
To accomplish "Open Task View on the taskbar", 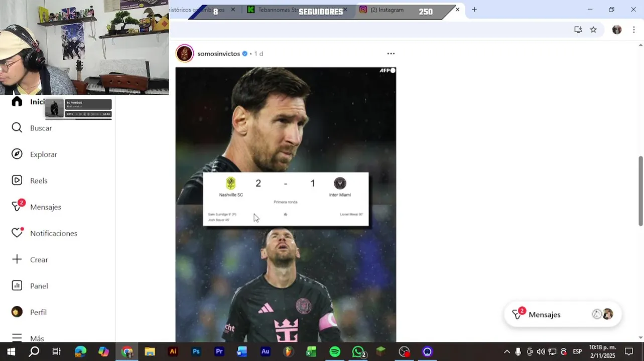I will [x=57, y=352].
